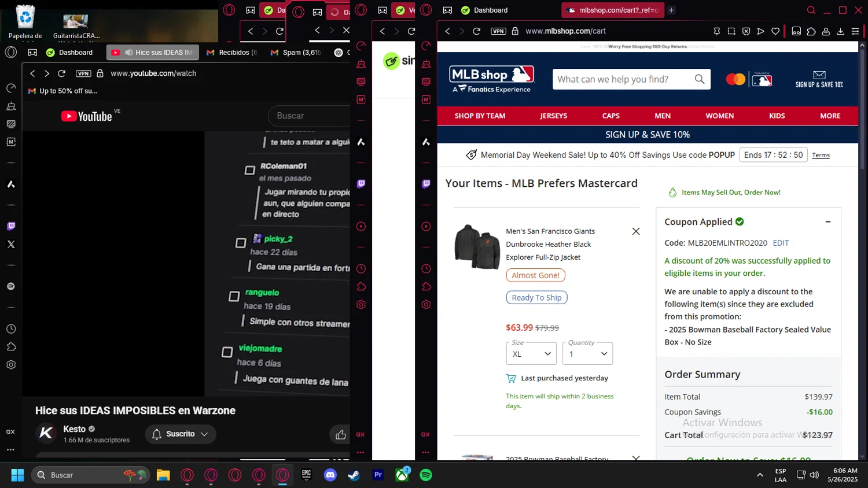Open the WOMEN menu

click(720, 116)
